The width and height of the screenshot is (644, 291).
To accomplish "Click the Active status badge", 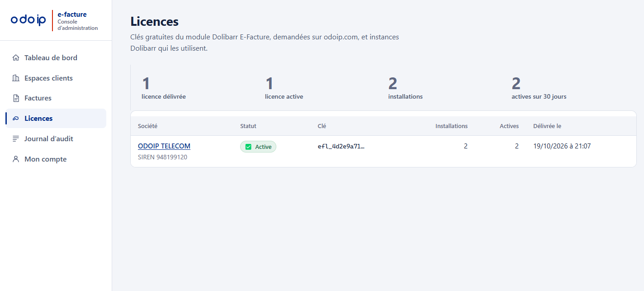I will [258, 147].
